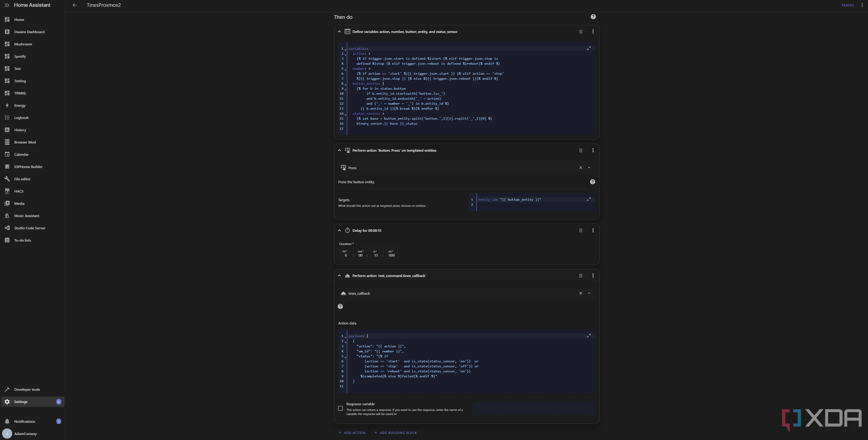The height and width of the screenshot is (440, 868).
Task: Click the seconds field in Duration
Action: tap(376, 256)
